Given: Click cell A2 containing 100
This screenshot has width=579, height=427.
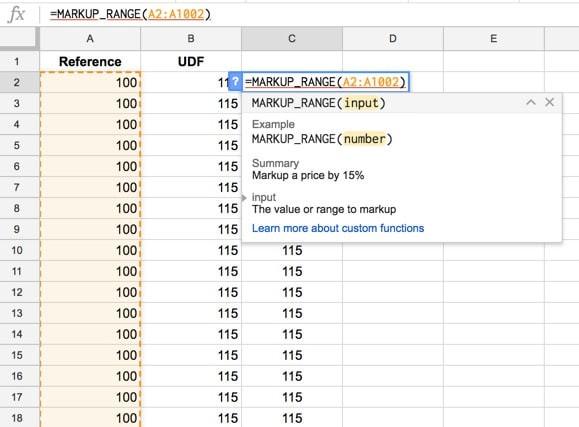Looking at the screenshot, I should [90, 82].
